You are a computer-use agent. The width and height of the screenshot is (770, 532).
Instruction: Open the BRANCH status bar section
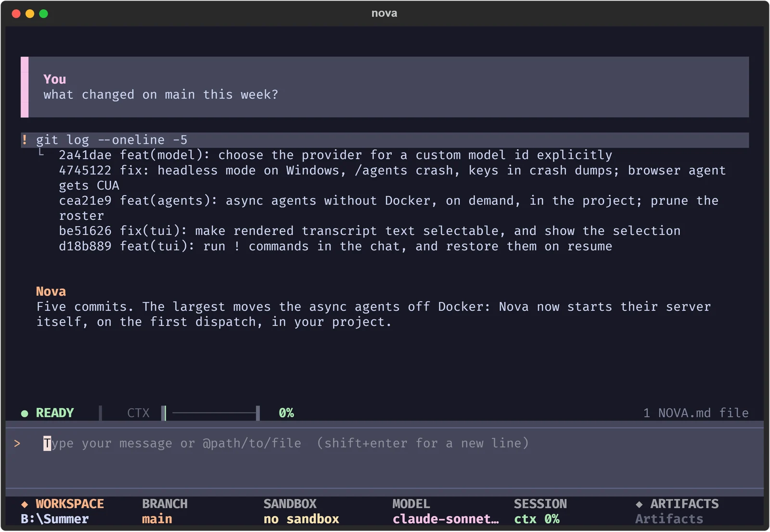coord(165,511)
